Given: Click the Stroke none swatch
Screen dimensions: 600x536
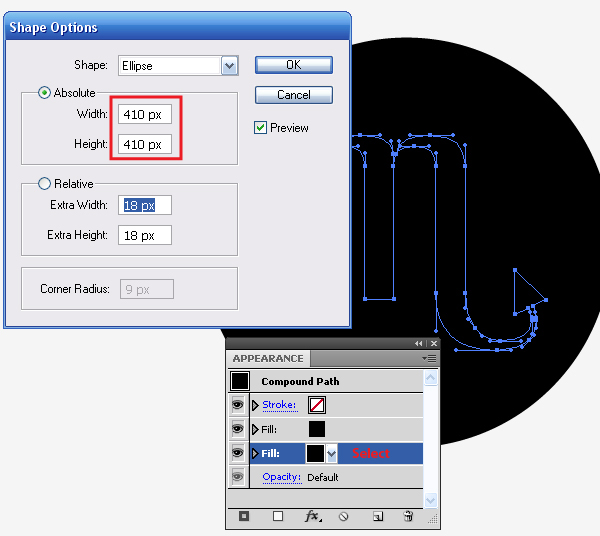Looking at the screenshot, I should (317, 405).
